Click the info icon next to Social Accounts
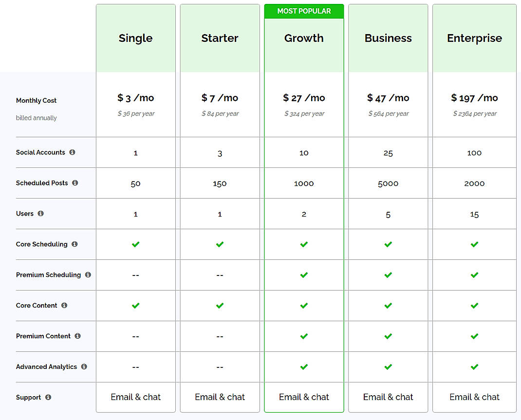521x420 pixels. (x=72, y=152)
